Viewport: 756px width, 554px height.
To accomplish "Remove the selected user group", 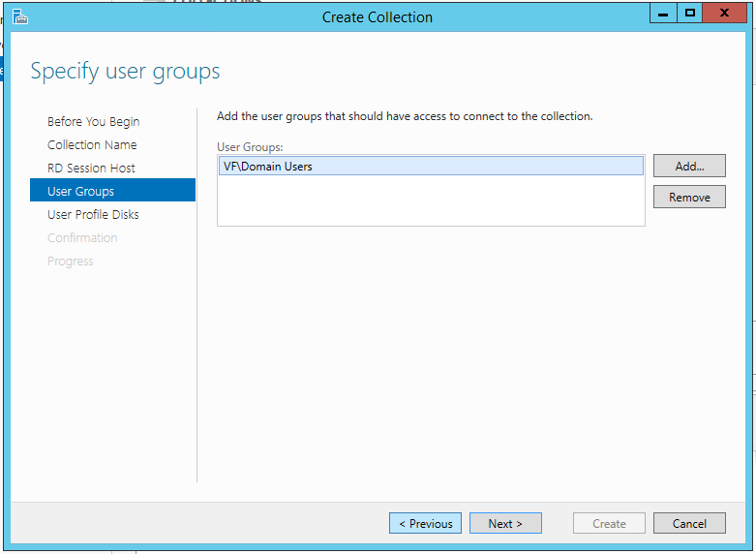I will (689, 198).
